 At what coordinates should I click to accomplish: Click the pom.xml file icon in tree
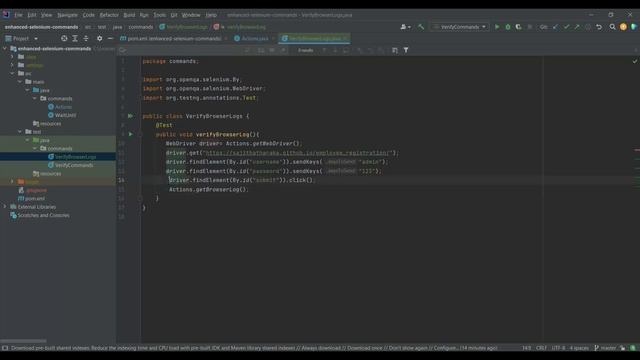pos(21,198)
